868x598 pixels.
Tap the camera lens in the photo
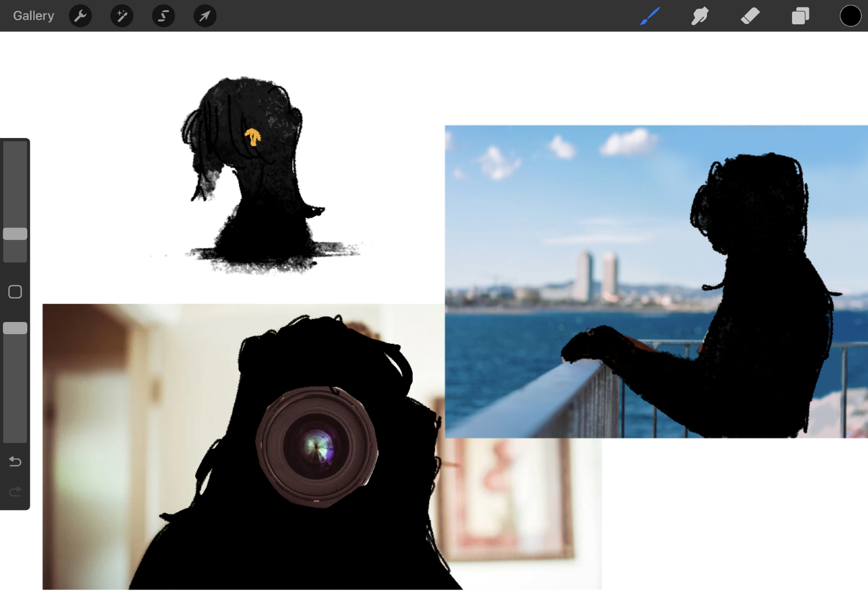[x=317, y=447]
